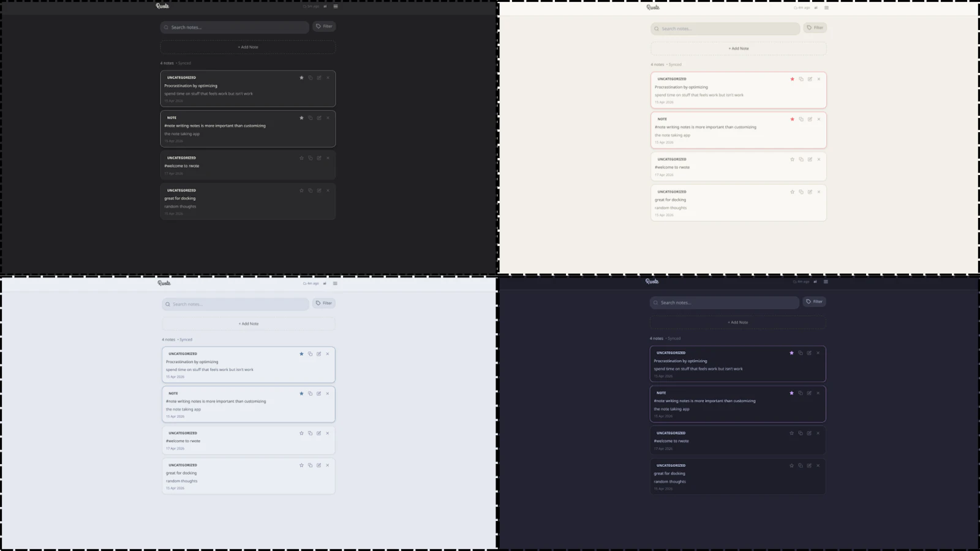Screen dimensions: 980x551
Task: Copy the Procrastination note in dark gray panel
Action: 311,78
